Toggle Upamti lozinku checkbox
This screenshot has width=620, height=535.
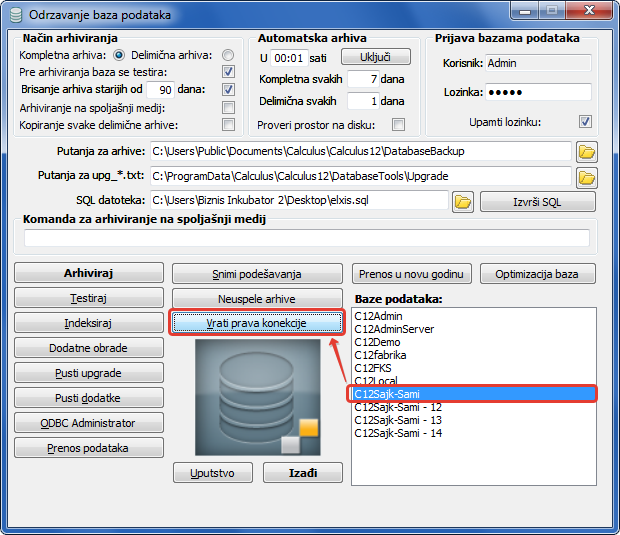point(585,122)
